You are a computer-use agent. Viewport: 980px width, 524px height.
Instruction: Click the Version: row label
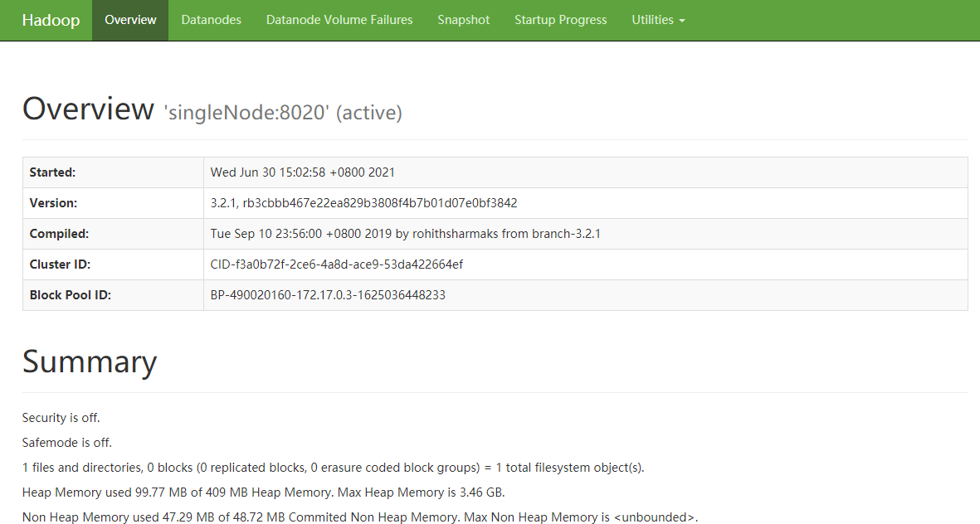(x=53, y=203)
